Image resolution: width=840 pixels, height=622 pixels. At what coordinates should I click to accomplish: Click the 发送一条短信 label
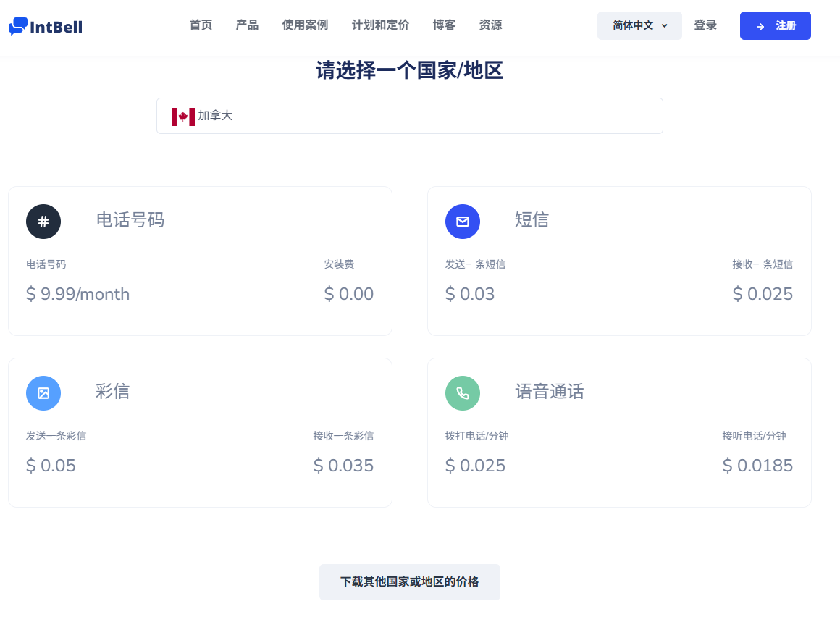475,264
